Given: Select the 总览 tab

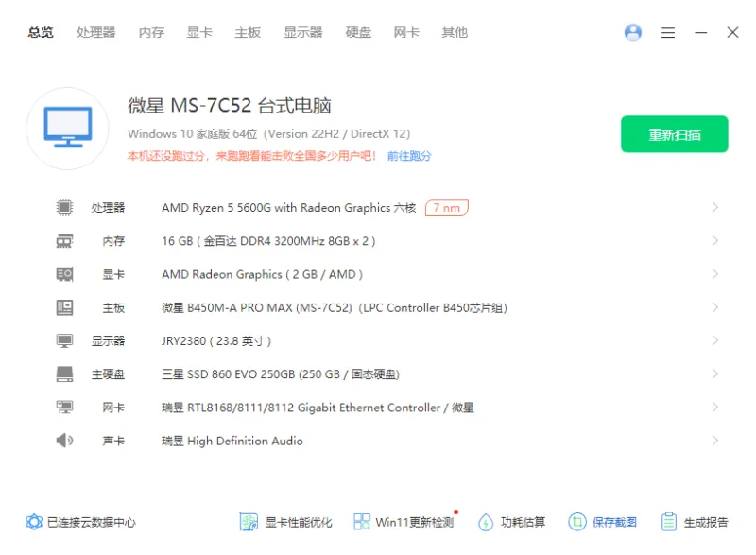Looking at the screenshot, I should tap(41, 32).
